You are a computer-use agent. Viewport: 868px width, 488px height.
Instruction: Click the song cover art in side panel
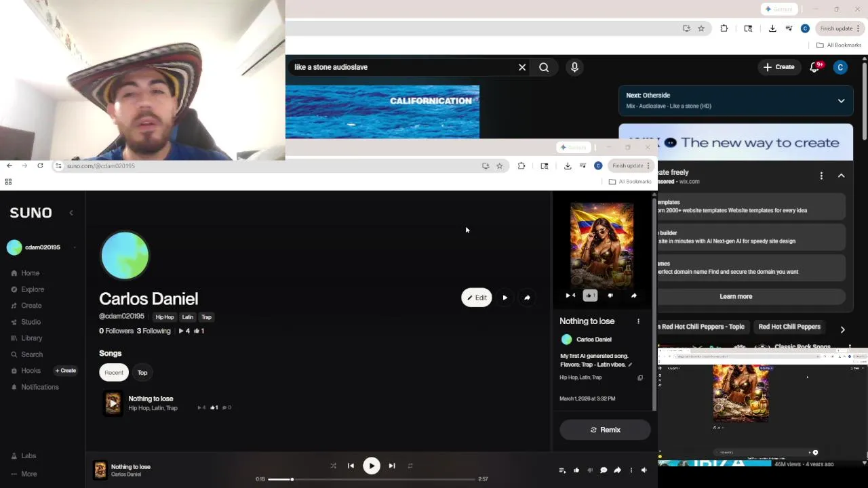pos(601,245)
